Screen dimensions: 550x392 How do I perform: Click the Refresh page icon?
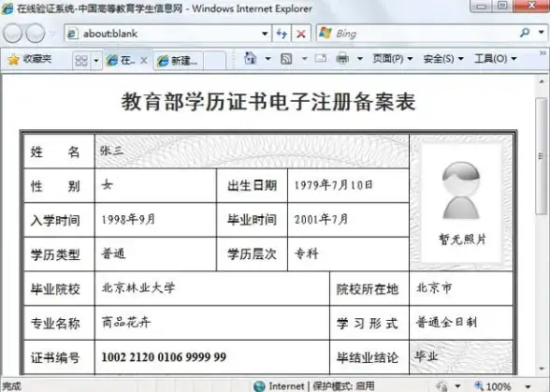282,34
